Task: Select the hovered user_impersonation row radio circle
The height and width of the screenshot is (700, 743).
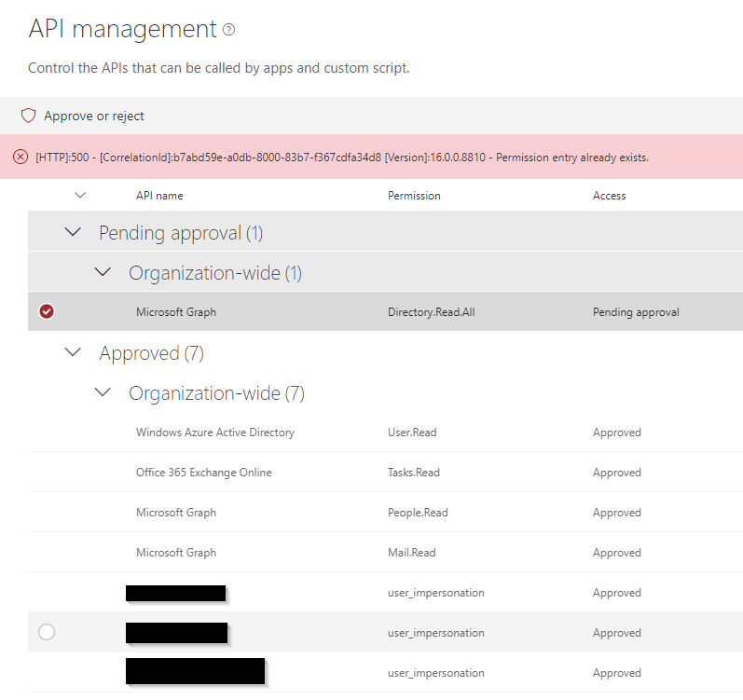Action: (47, 632)
